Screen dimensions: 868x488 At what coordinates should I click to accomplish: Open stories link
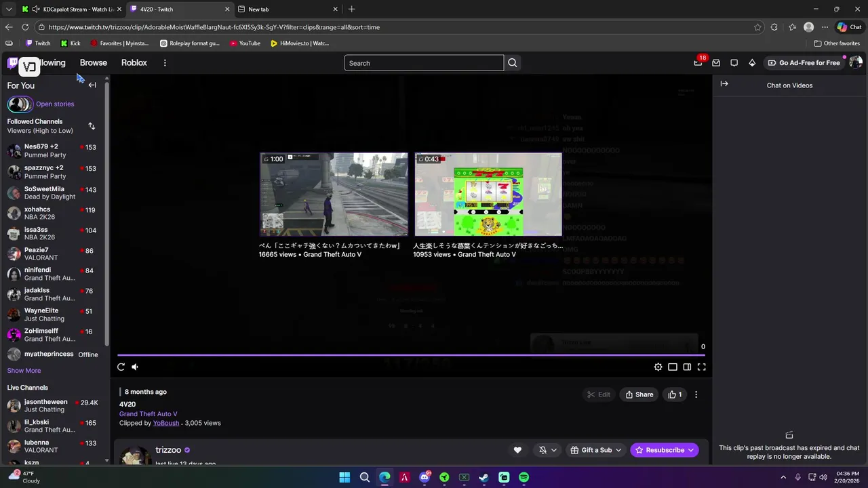pyautogui.click(x=55, y=104)
